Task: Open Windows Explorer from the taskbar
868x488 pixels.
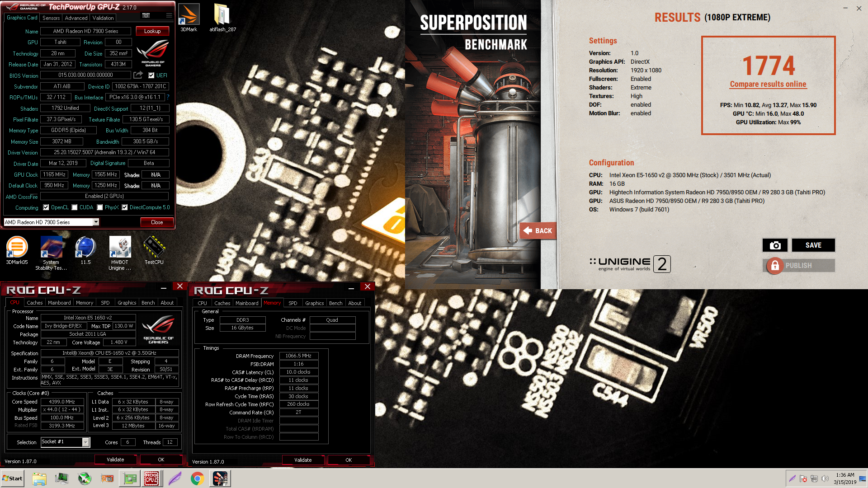Action: click(x=39, y=479)
